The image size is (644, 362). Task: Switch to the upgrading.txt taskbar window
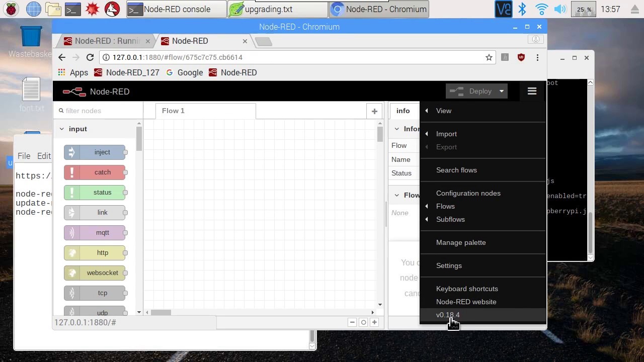[x=277, y=9]
